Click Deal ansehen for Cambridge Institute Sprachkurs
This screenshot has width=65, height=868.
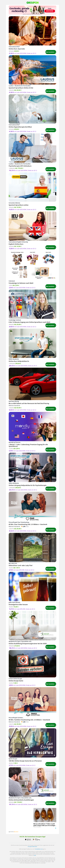(x=51, y=326)
